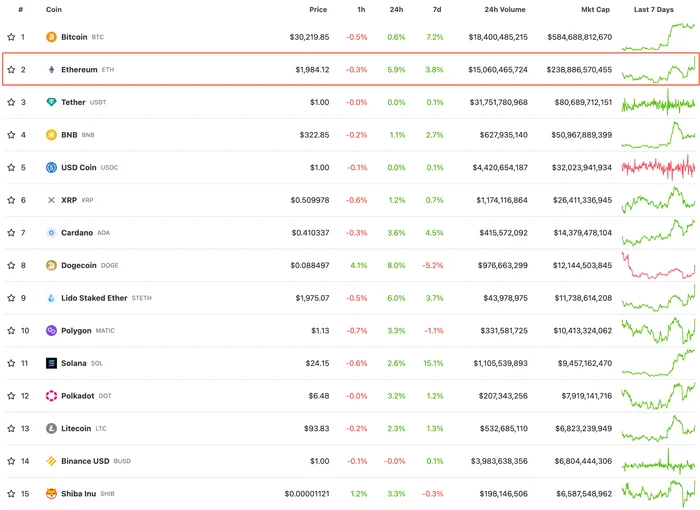Open the XRP coin page link
The image size is (700, 510).
pyautogui.click(x=69, y=200)
